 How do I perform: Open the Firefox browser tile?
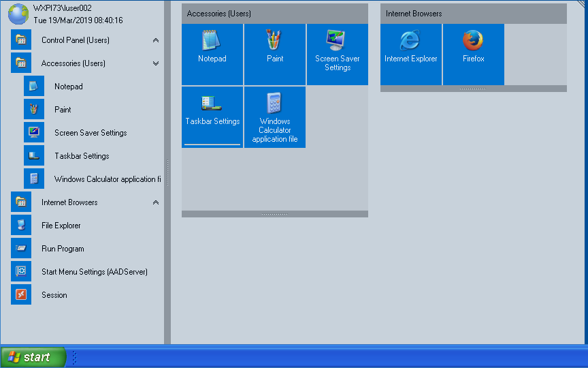click(x=474, y=55)
